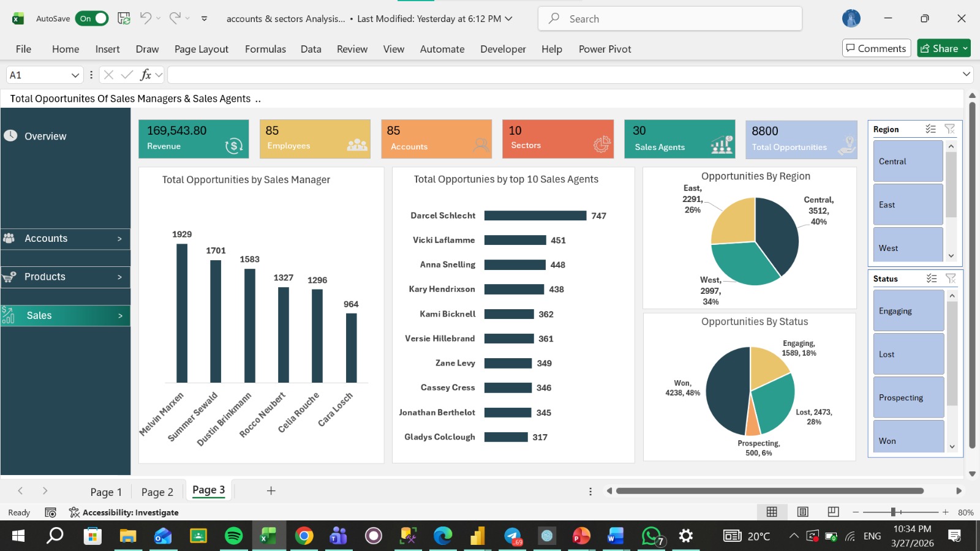Image resolution: width=980 pixels, height=551 pixels.
Task: Select the Page Layout view icon
Action: point(803,512)
